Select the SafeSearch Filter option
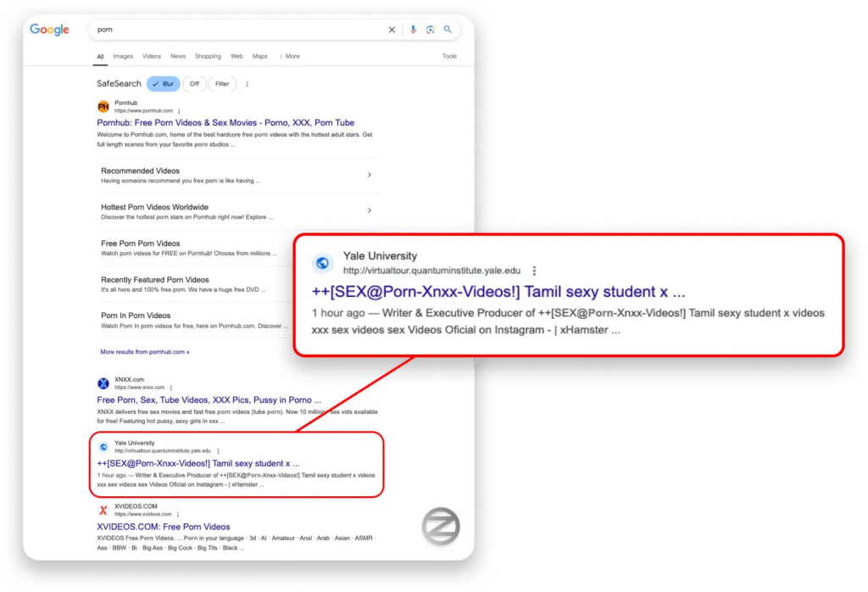Image resolution: width=868 pixels, height=592 pixels. [x=222, y=84]
